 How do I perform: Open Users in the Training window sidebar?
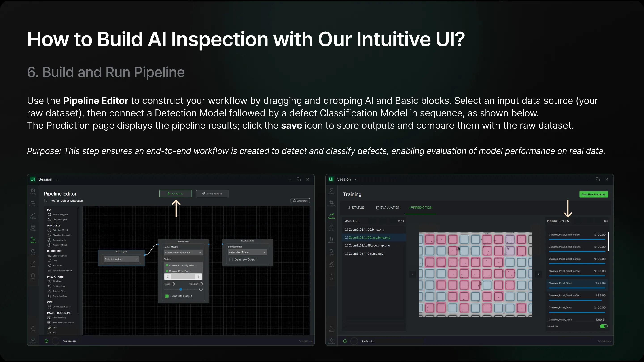pos(331,328)
